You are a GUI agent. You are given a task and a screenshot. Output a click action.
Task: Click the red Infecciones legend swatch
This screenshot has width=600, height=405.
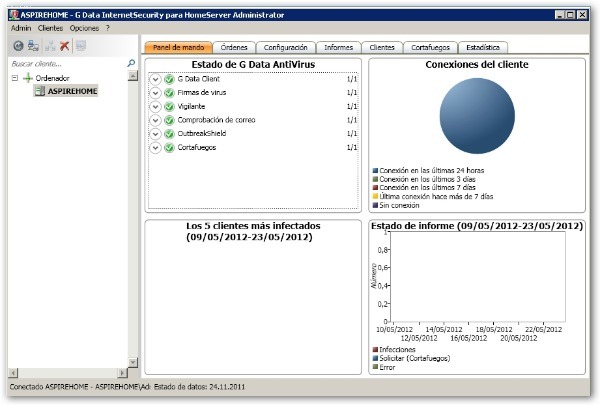375,349
